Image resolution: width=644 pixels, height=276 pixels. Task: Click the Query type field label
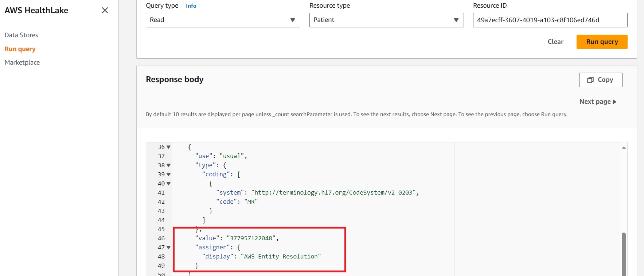pyautogui.click(x=162, y=5)
